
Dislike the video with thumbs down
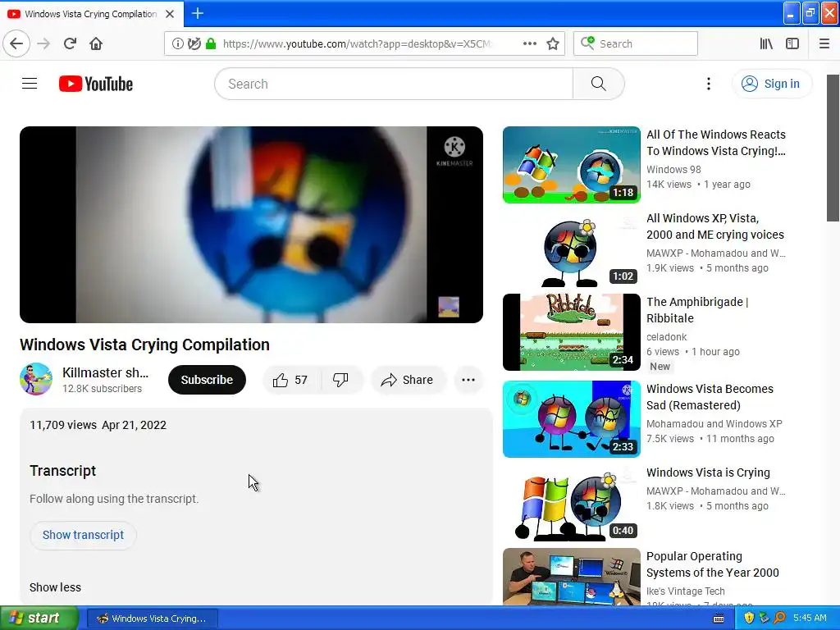pos(340,380)
